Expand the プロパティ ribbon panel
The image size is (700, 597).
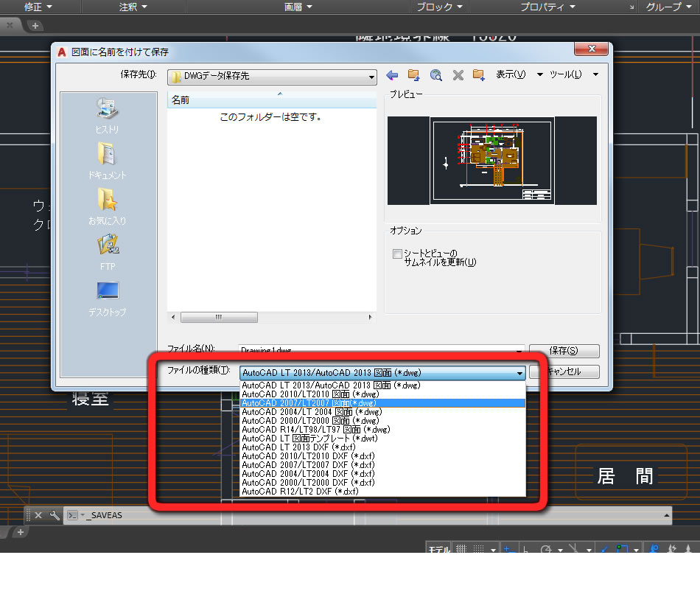pyautogui.click(x=547, y=7)
